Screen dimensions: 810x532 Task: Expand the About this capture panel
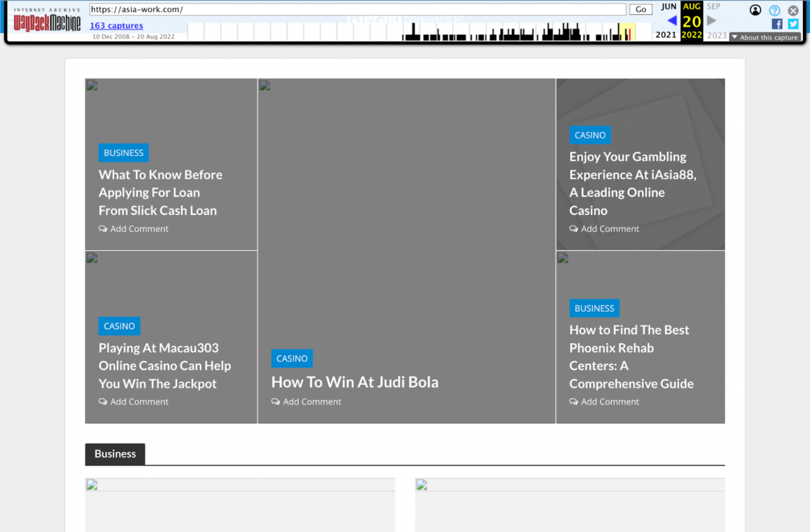(x=764, y=37)
